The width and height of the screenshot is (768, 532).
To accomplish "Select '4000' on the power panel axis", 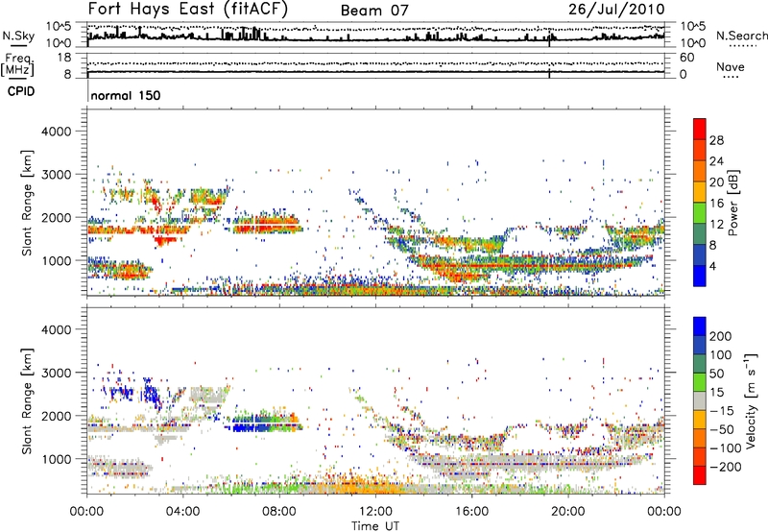I will pos(57,132).
